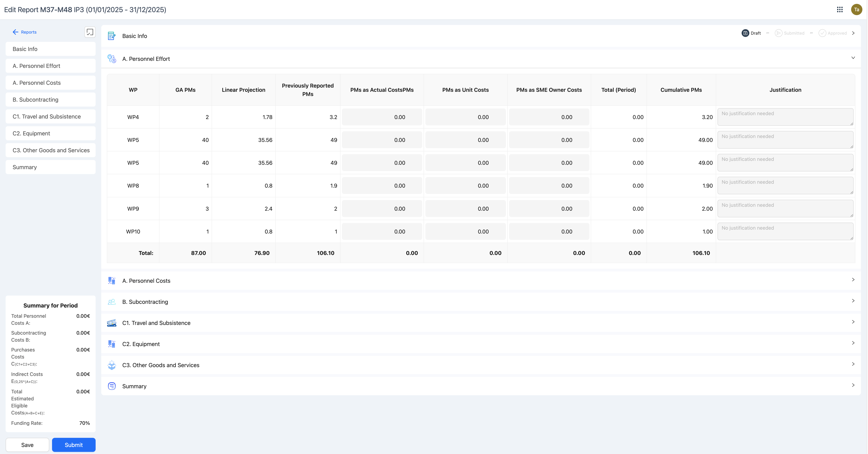The width and height of the screenshot is (868, 454).
Task: Click the Other Goods and Services box icon
Action: point(112,365)
